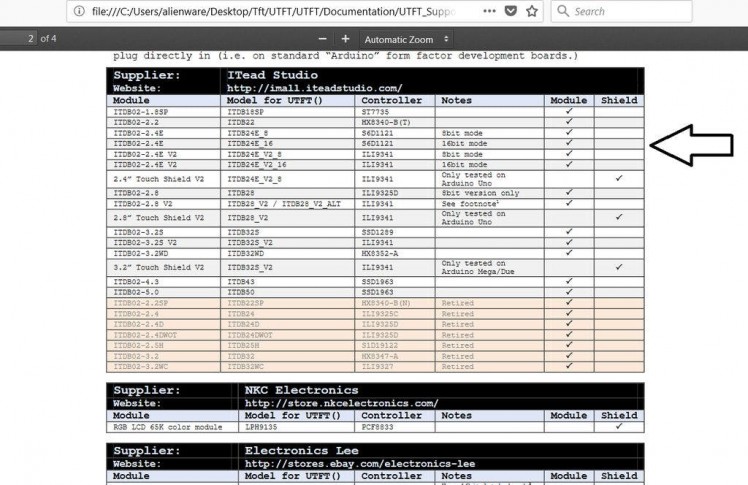Select the ITDB28_V2 / ITDB28_V2_ALT cell
The image size is (748, 485).
[288, 204]
